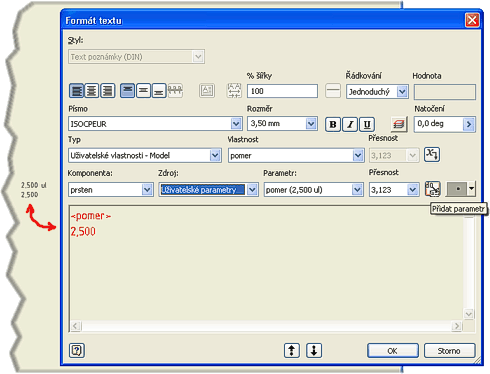Image resolution: width=490 pixels, height=374 pixels.
Task: Click the % šířky input field
Action: point(282,91)
